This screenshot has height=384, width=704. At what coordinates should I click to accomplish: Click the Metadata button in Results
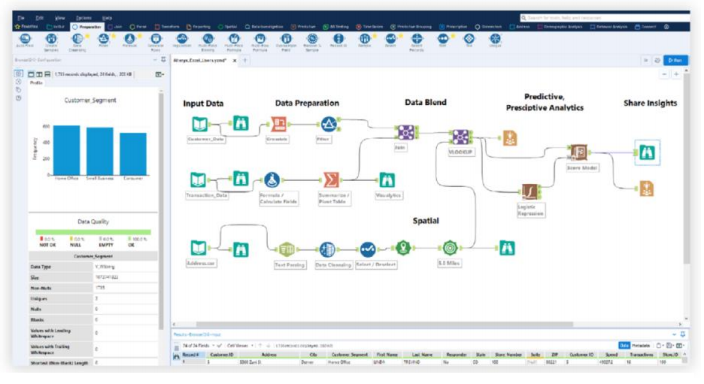[641, 345]
